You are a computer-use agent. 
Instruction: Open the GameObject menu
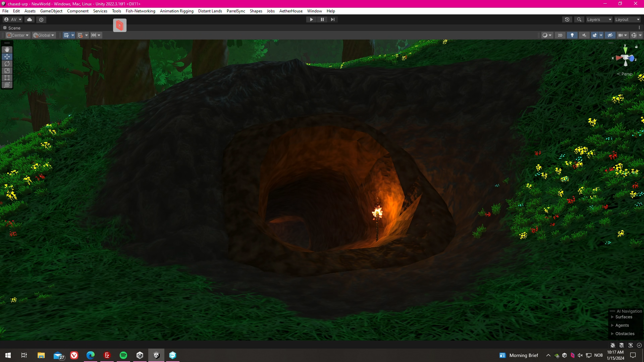tap(51, 11)
